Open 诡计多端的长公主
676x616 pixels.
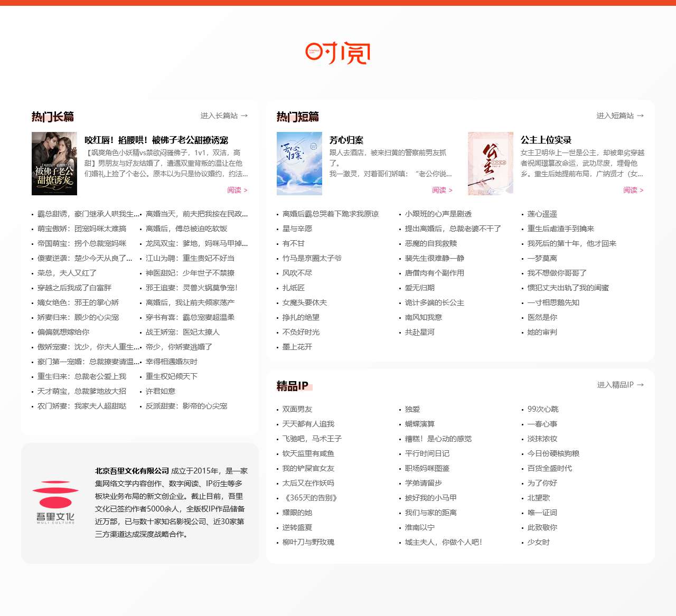click(x=435, y=302)
